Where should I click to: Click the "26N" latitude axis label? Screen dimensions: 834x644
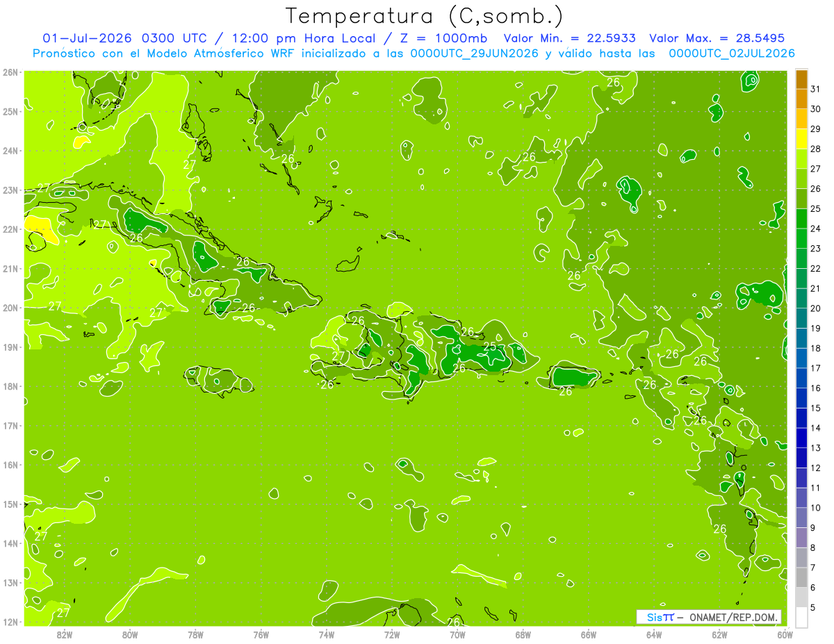tap(10, 72)
